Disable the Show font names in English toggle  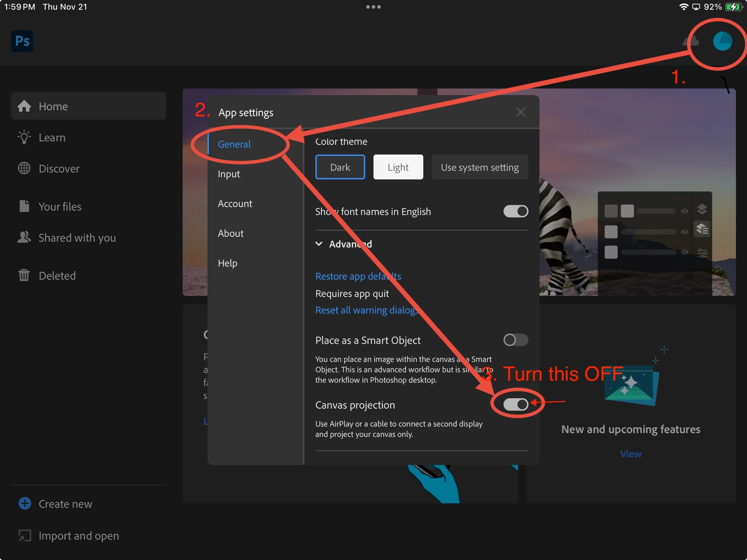[516, 211]
